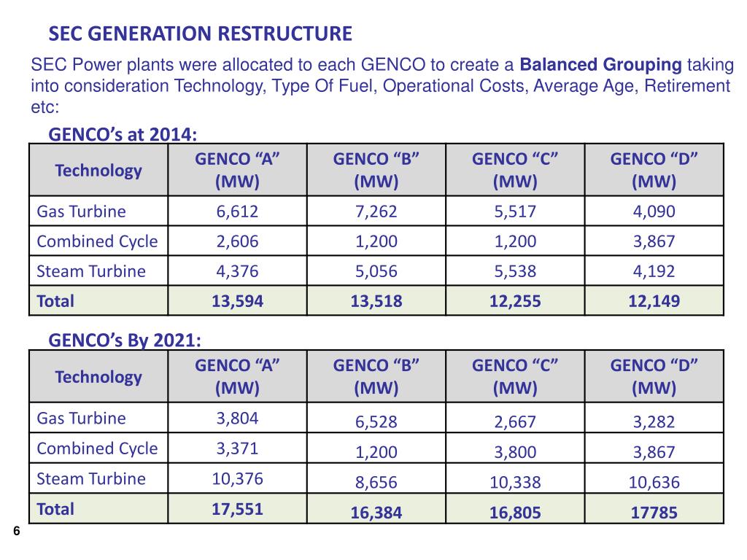Click the GENCO "C" (MW) column header
The height and width of the screenshot is (560, 747).
(514, 170)
